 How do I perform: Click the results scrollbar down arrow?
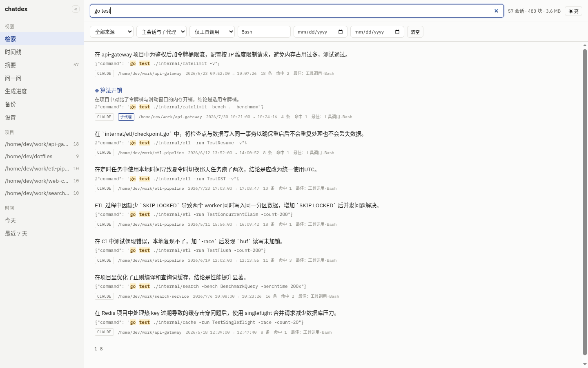click(585, 364)
